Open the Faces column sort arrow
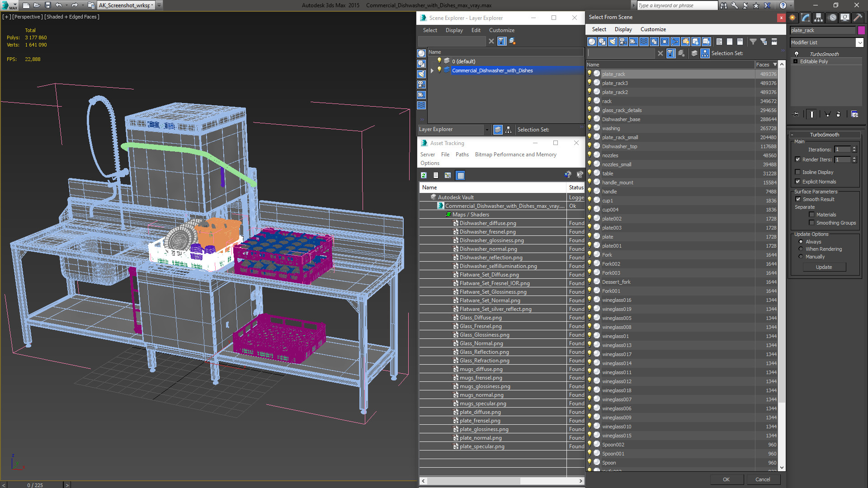This screenshot has height=488, width=868. point(775,65)
